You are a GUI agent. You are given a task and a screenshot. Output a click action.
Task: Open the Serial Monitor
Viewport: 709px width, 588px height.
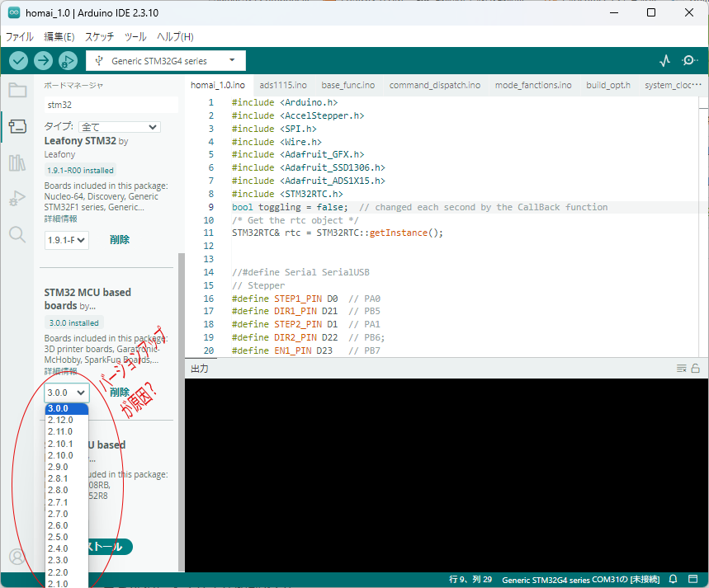click(x=689, y=60)
